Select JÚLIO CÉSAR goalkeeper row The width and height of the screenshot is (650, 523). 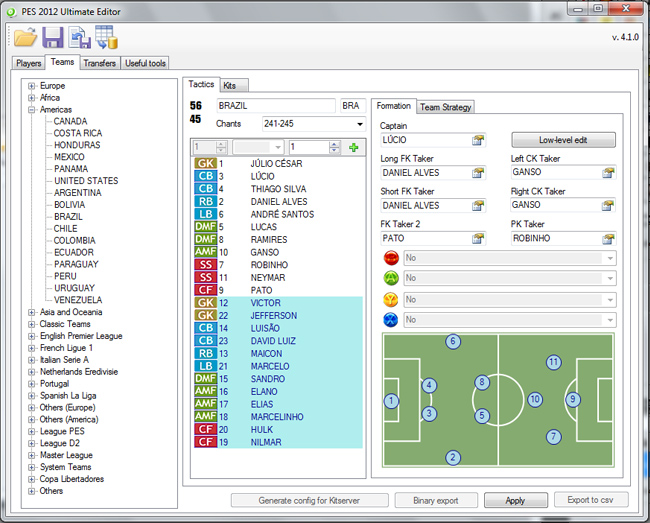coord(279,163)
